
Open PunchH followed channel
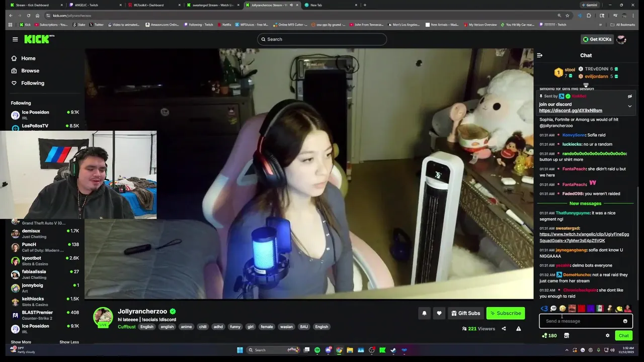pyautogui.click(x=45, y=247)
